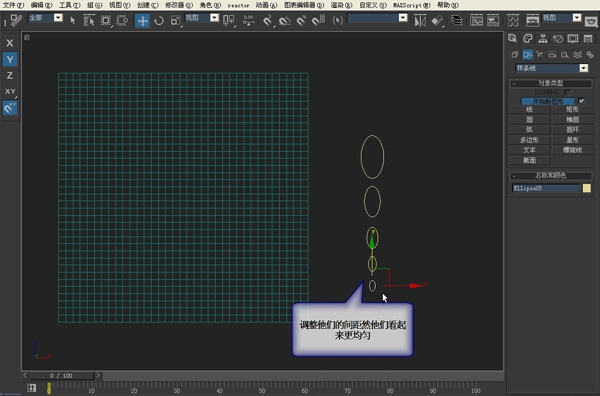Click the time slider showing 0 / 100
600x396 pixels.
tap(61, 376)
